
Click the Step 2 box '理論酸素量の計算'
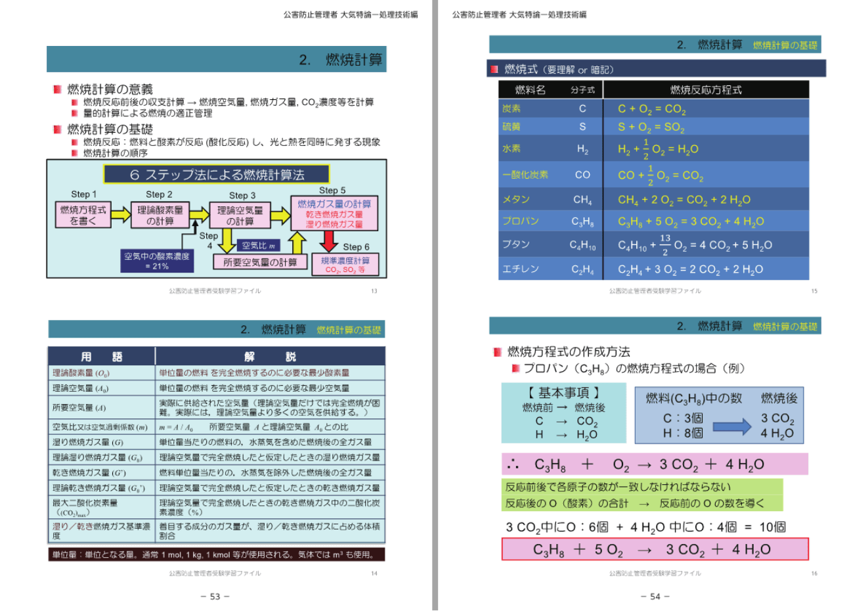(160, 215)
